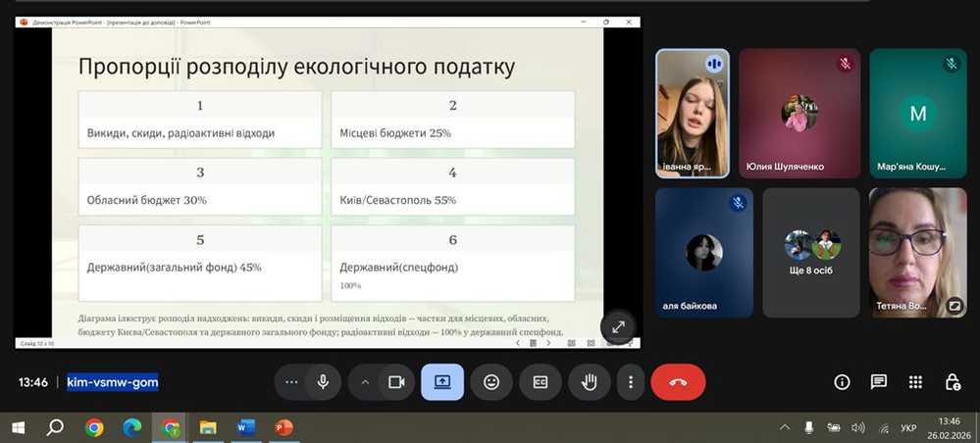This screenshot has width=980, height=443.
Task: Expand video settings with the up chevron
Action: click(x=365, y=382)
